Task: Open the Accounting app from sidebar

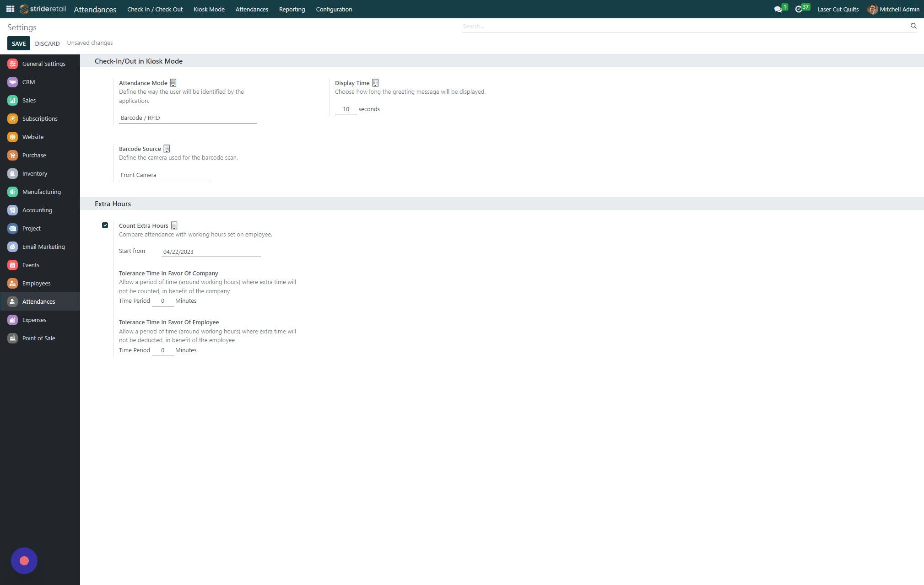Action: tap(37, 210)
